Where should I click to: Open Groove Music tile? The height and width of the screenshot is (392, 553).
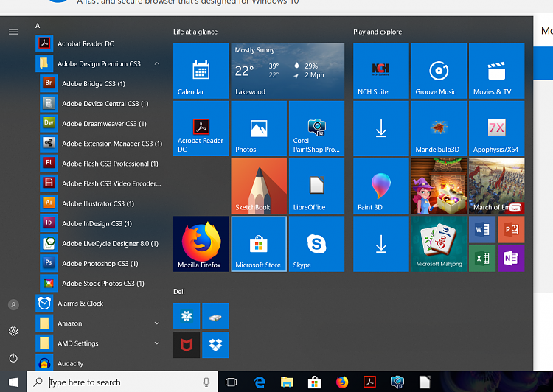pyautogui.click(x=439, y=71)
